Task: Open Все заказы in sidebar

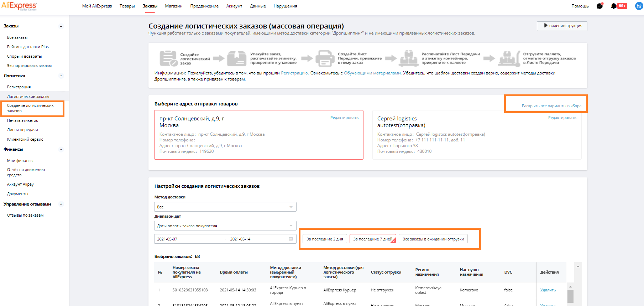Action: (17, 37)
